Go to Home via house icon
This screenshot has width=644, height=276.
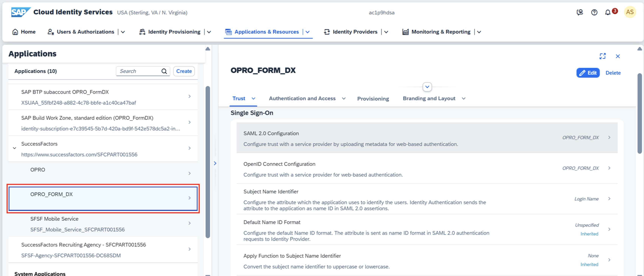[x=15, y=32]
